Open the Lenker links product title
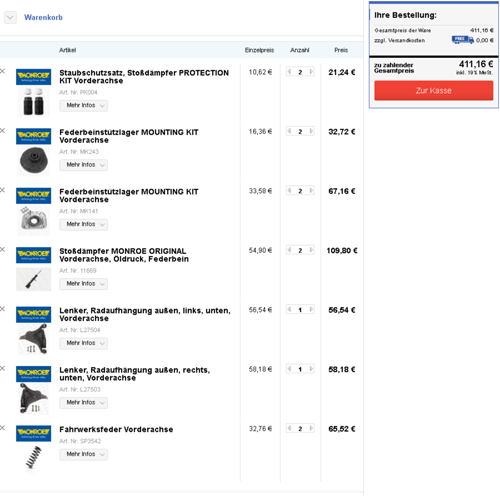500x496 pixels. pyautogui.click(x=145, y=314)
